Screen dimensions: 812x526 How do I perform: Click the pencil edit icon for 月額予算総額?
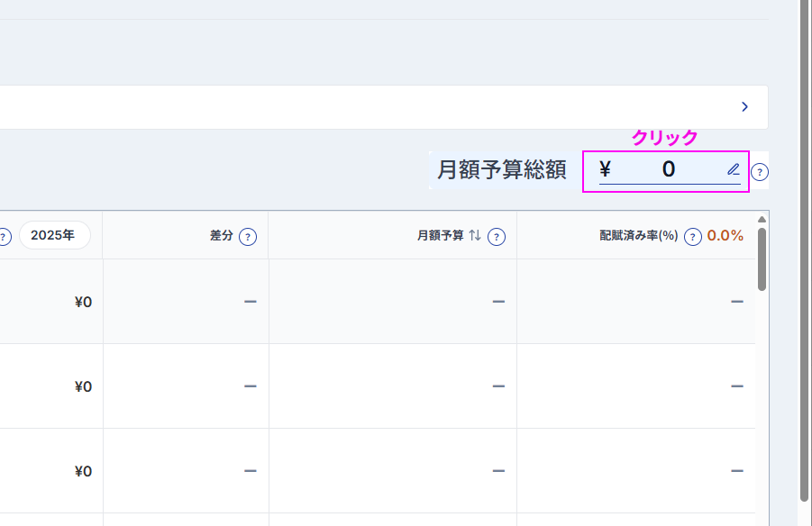point(734,169)
